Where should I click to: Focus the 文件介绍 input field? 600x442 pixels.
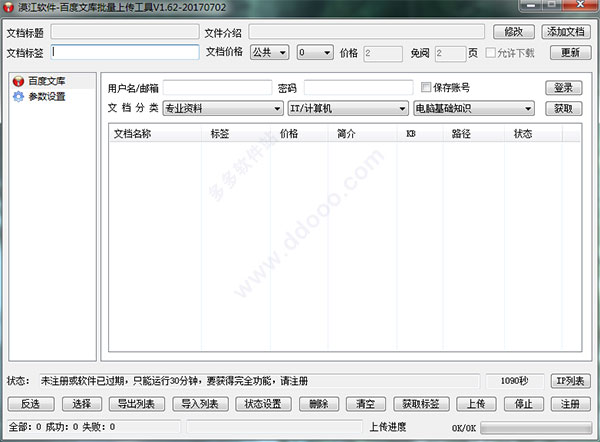pos(367,32)
